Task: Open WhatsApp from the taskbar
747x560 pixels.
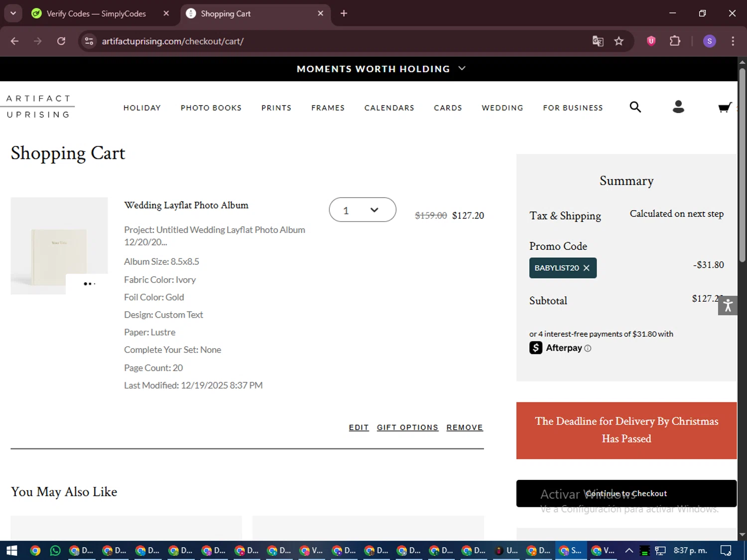Action: click(x=55, y=551)
